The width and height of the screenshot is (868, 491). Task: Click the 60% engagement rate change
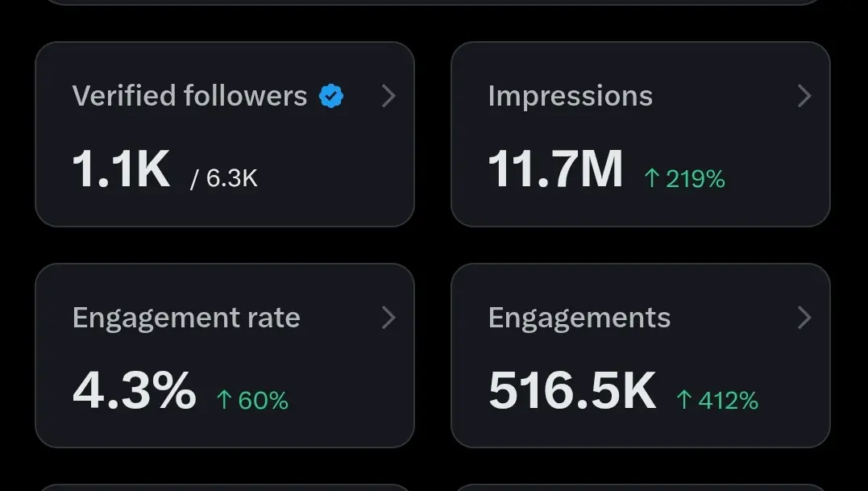263,400
